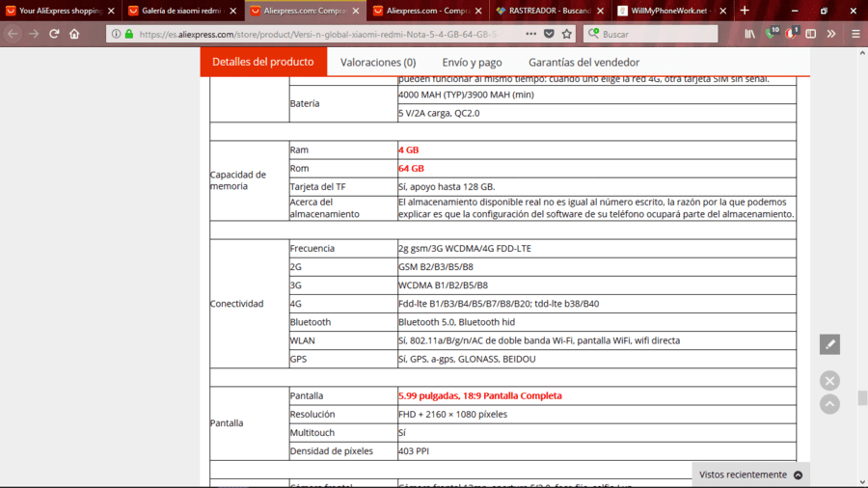Click 'Bluetooth 5.0, Bluetooth hid' cell
Image resolution: width=868 pixels, height=488 pixels.
(597, 322)
